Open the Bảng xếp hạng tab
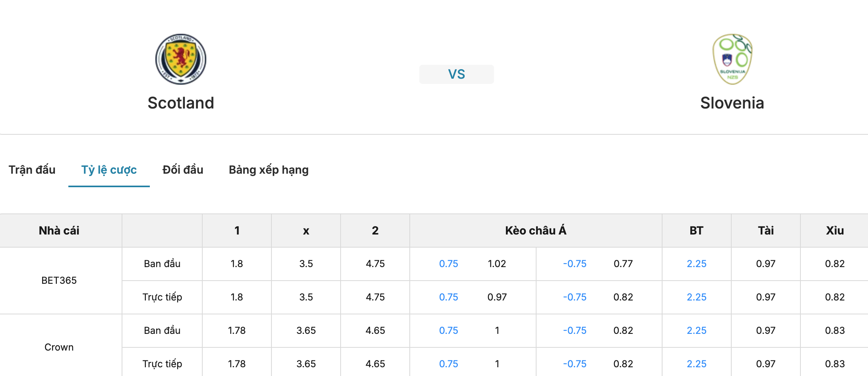 pos(269,170)
